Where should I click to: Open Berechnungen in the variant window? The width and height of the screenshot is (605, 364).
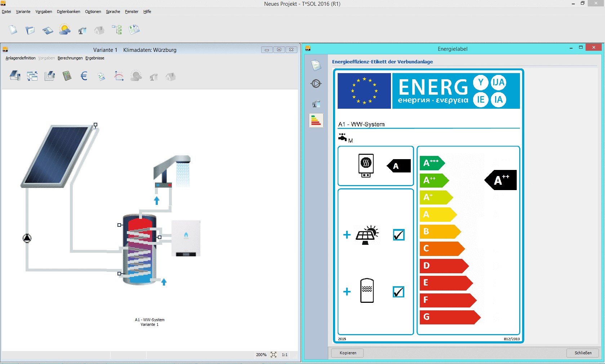[x=70, y=58]
